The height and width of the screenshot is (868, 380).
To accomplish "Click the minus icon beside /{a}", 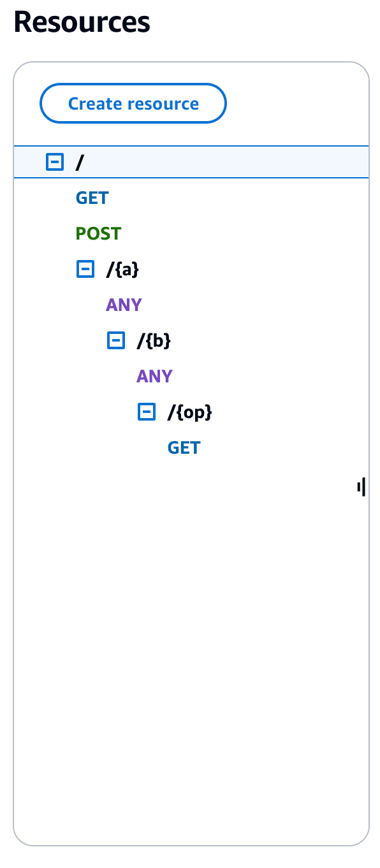I will 85,269.
